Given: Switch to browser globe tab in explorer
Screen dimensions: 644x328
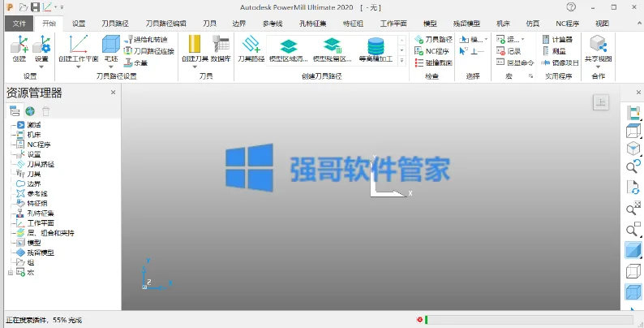Looking at the screenshot, I should (30, 111).
